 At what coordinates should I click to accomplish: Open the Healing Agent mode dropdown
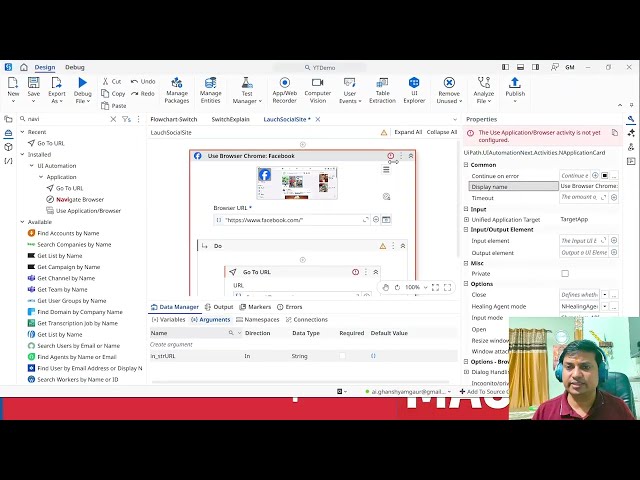click(x=605, y=306)
